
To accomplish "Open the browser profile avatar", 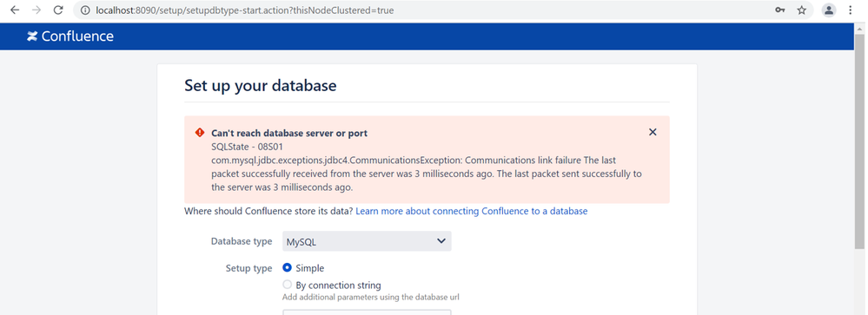I will pos(829,10).
